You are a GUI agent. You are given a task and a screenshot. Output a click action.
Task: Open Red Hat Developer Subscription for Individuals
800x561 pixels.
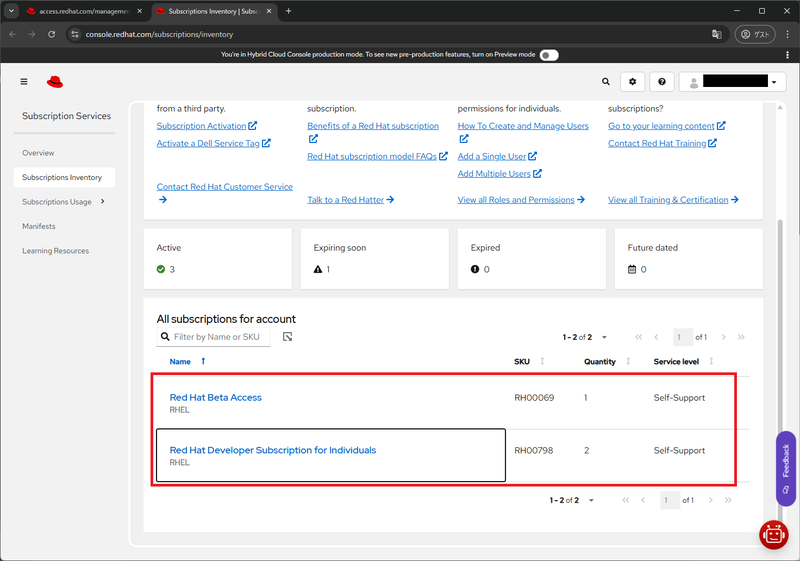(x=272, y=450)
